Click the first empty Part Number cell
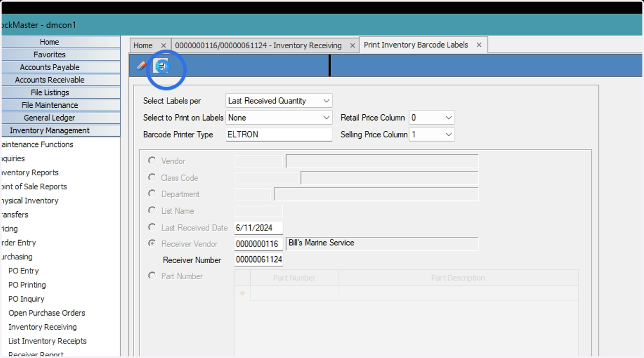The height and width of the screenshot is (358, 644). [x=294, y=293]
